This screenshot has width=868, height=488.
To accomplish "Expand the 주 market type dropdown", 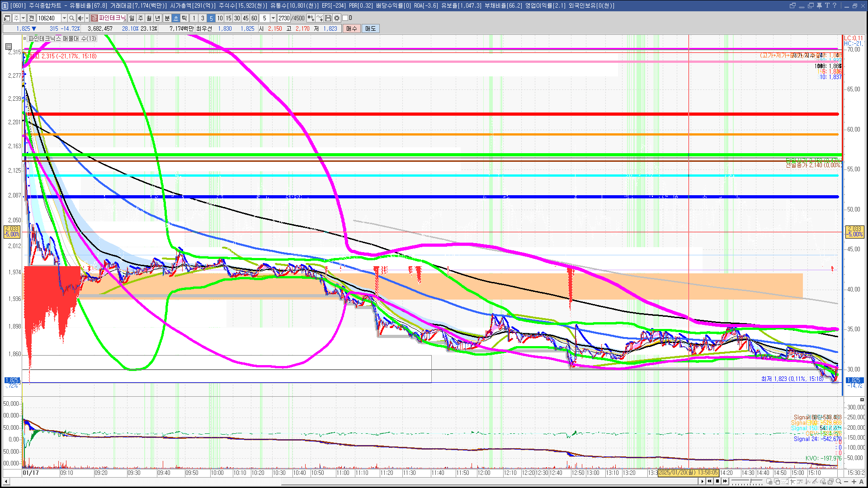I will point(23,18).
